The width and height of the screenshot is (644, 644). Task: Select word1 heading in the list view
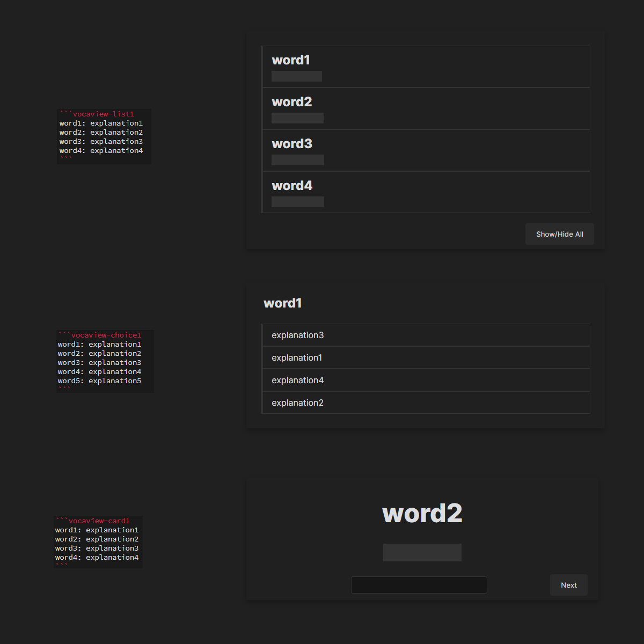[x=291, y=60]
